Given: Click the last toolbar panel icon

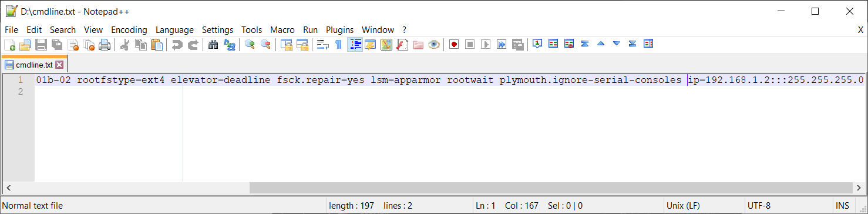Looking at the screenshot, I should click(649, 44).
